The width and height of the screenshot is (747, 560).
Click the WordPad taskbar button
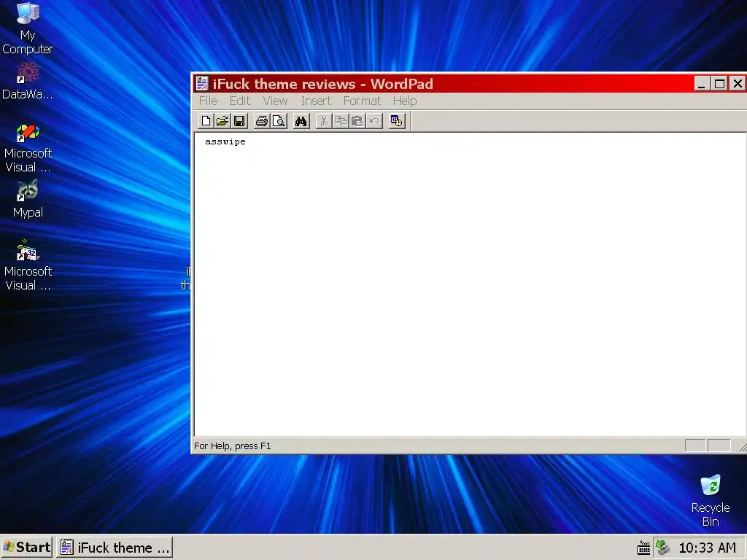(x=115, y=547)
